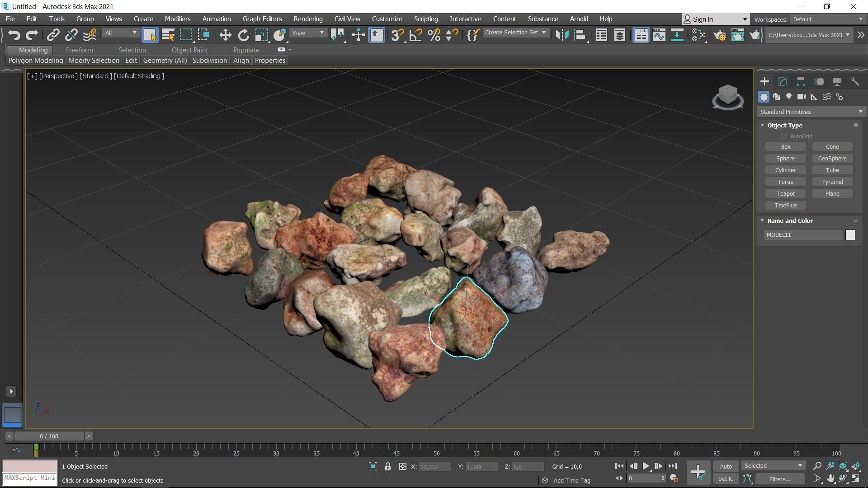Open Key Filters button
This screenshot has width=868, height=488.
click(780, 479)
